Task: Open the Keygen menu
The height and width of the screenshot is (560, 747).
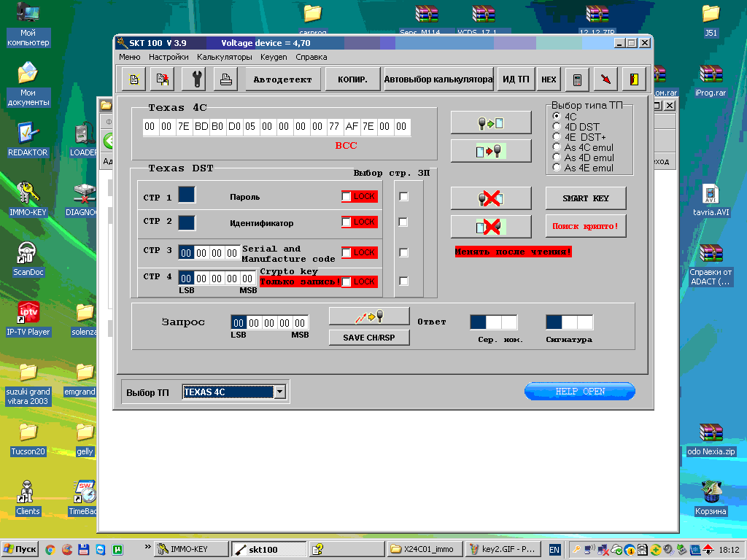Action: (274, 57)
